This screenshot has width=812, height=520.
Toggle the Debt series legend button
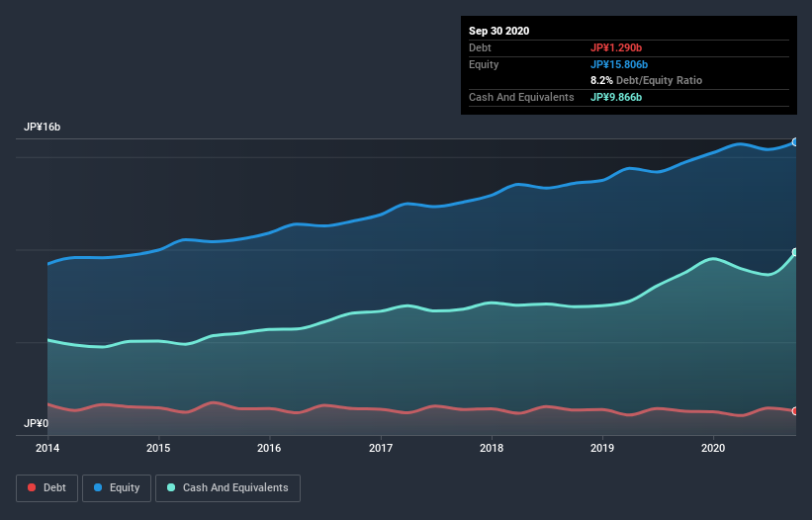tap(47, 488)
